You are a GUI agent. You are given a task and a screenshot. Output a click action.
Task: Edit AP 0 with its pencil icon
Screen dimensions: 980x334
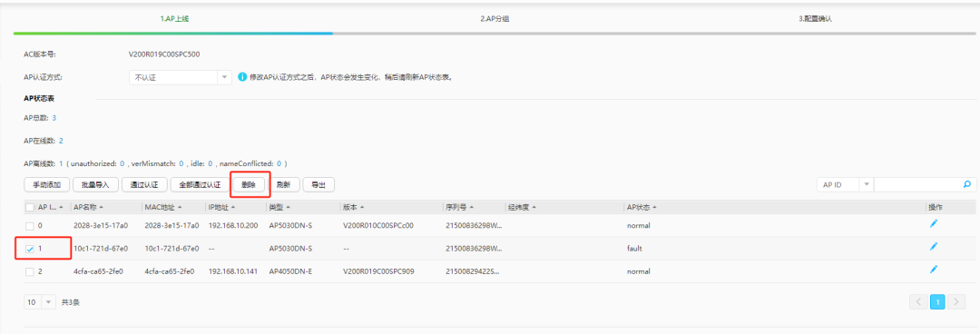coord(934,224)
